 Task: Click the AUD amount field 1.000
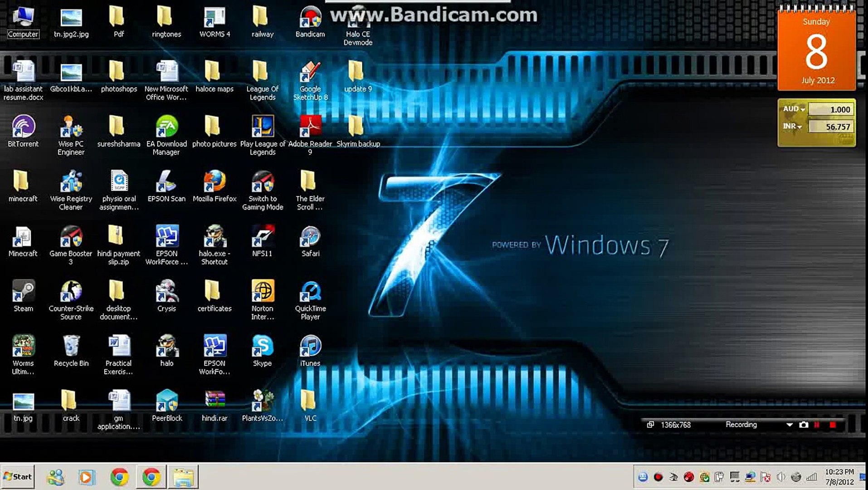[831, 109]
